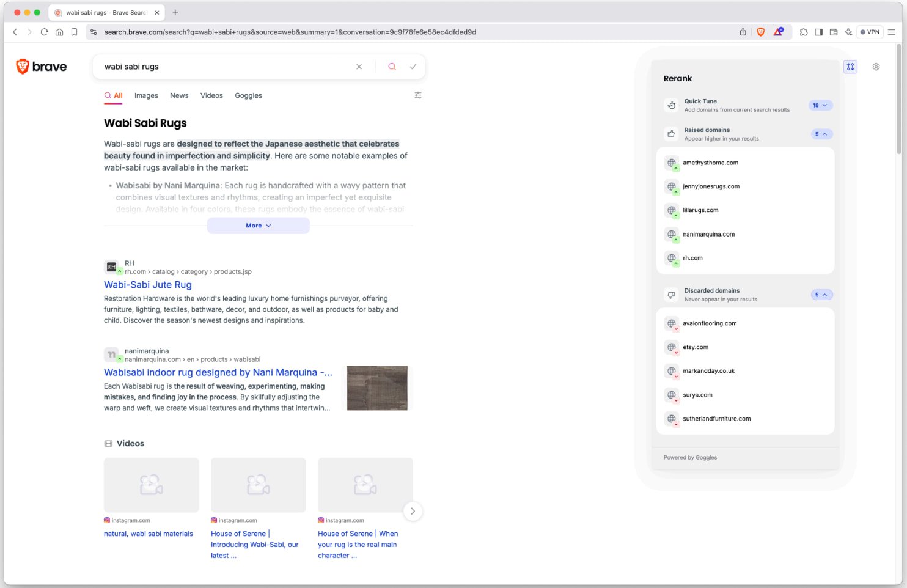Screen dimensions: 907x588
Task: Click the Brave logo on search page
Action: coord(41,67)
